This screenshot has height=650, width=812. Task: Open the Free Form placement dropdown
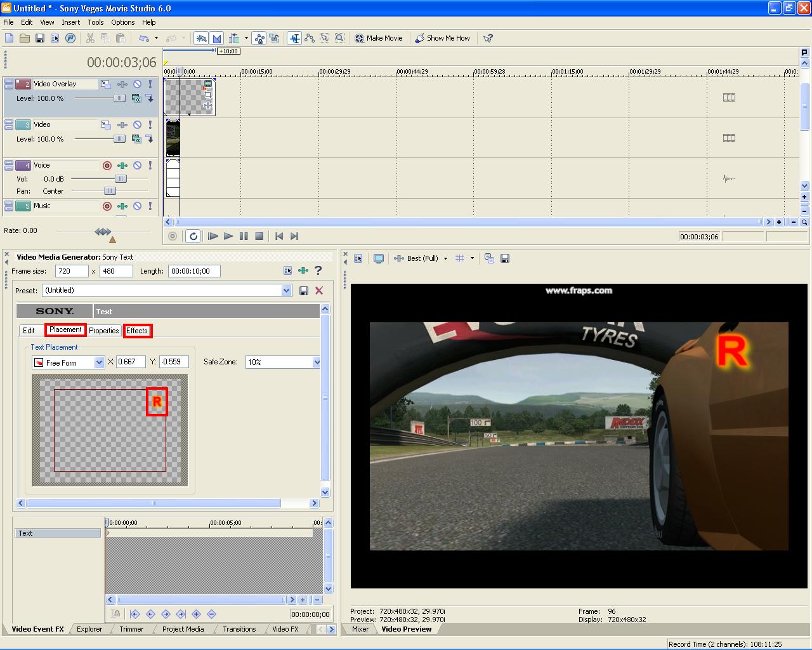tap(99, 362)
